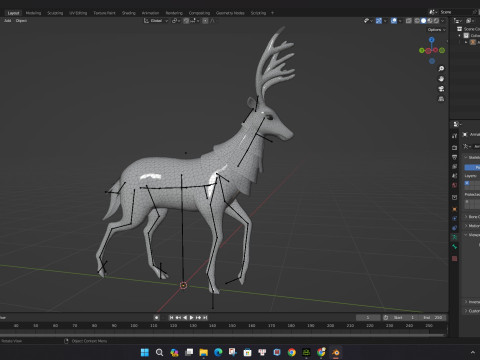480x360 pixels.
Task: Click the green negative Y gizmo circle on left
Action: click(422, 51)
